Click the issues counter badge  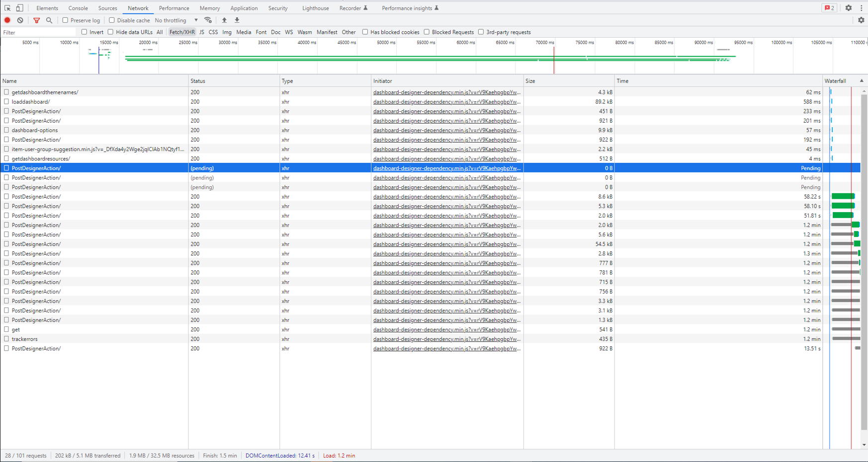[829, 7]
